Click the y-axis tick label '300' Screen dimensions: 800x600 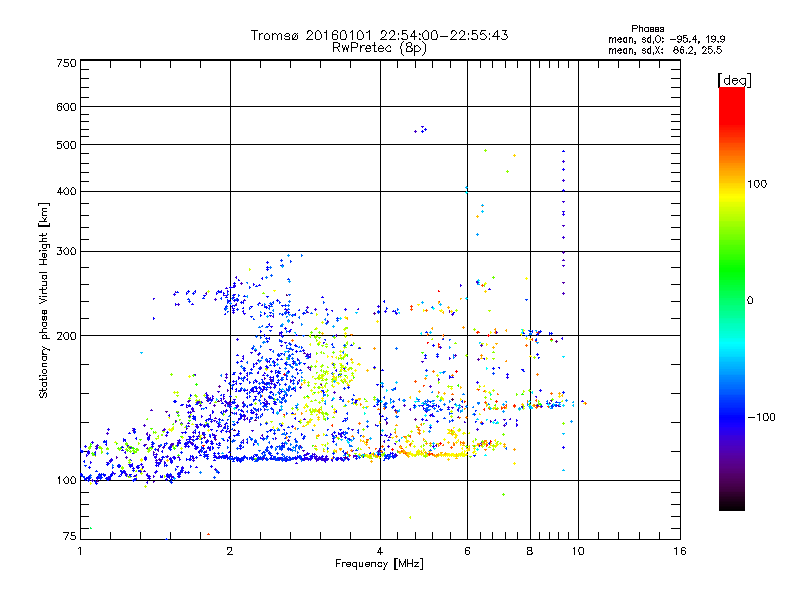[66, 252]
